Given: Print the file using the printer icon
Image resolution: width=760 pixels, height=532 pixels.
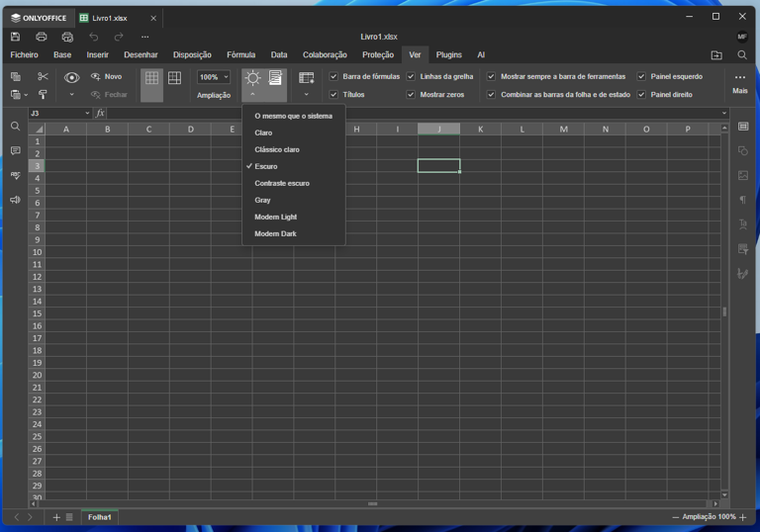Looking at the screenshot, I should [42, 37].
